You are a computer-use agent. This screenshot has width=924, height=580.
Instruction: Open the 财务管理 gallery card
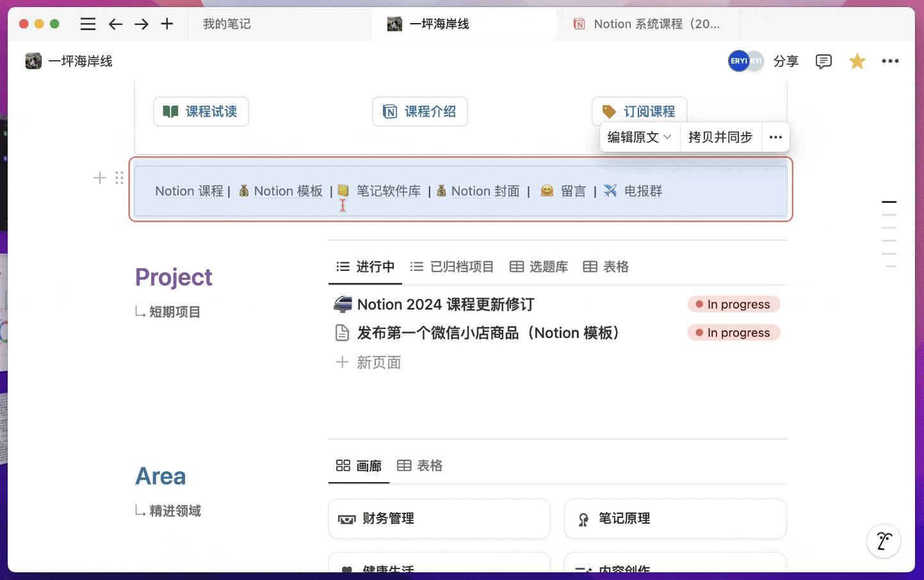tap(439, 519)
